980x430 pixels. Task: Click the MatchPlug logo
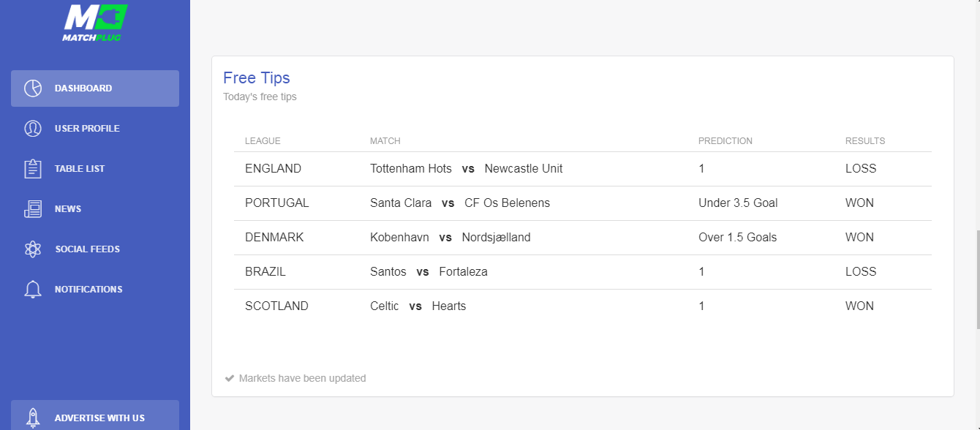[95, 22]
